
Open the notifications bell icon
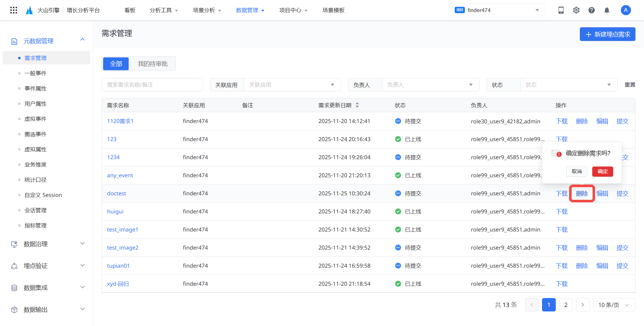pyautogui.click(x=607, y=10)
